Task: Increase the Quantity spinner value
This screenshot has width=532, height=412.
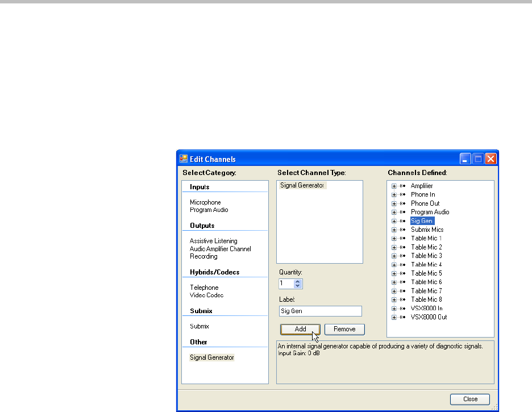Action: click(299, 281)
